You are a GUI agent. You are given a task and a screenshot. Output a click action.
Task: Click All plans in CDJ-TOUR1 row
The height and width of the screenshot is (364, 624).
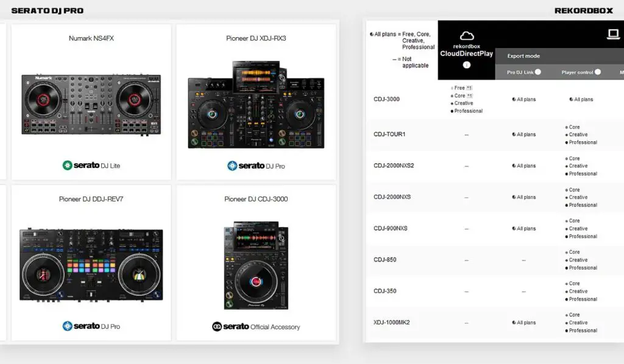click(x=523, y=135)
